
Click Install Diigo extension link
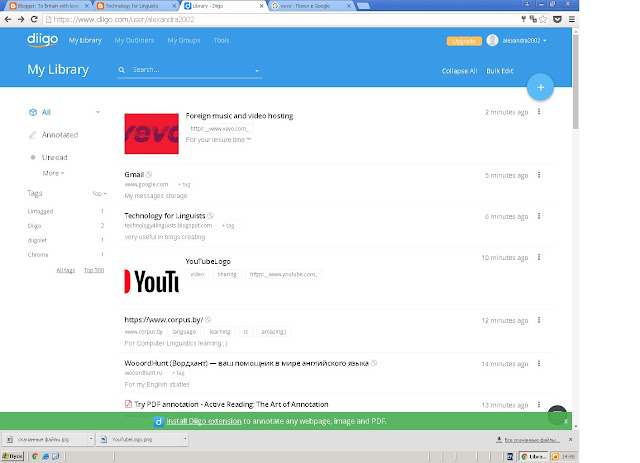(x=204, y=421)
